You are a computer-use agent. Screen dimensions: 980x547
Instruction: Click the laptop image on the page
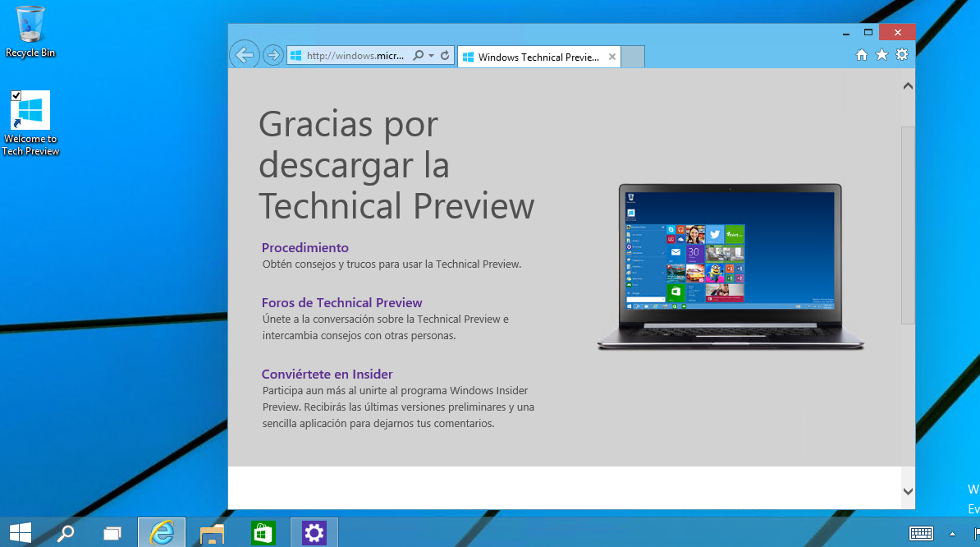730,267
